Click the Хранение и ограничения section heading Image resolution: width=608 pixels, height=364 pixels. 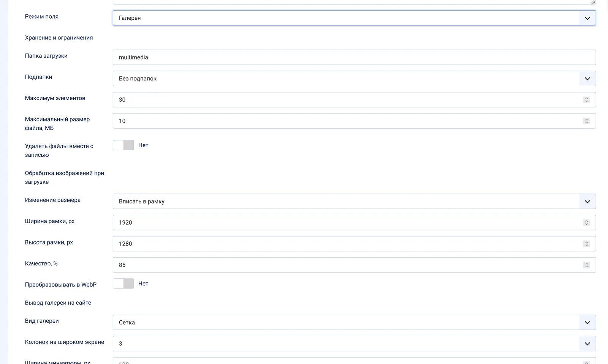[x=59, y=38]
